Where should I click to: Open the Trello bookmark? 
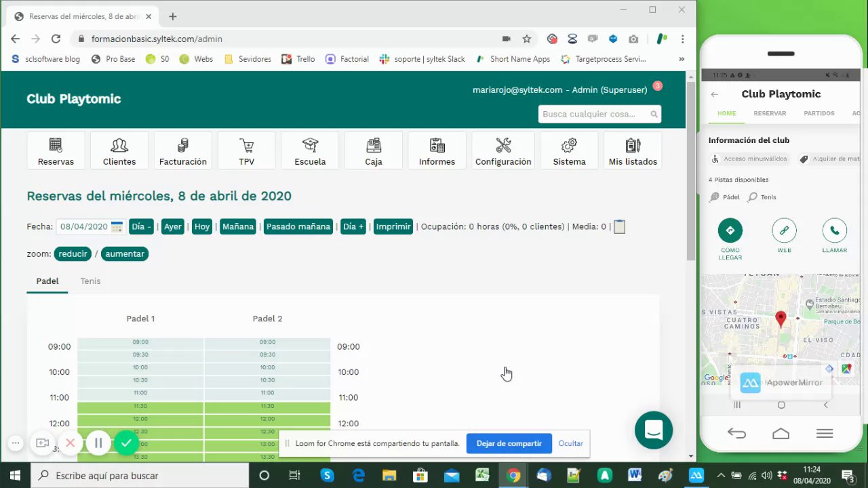click(298, 59)
